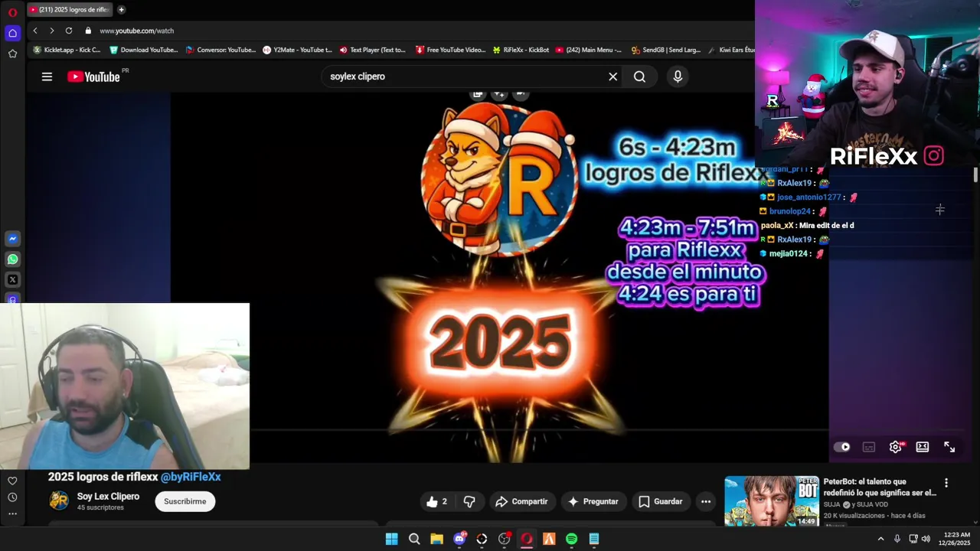Image resolution: width=980 pixels, height=551 pixels.
Task: Open Opera sidebar history clock icon
Action: 12,497
